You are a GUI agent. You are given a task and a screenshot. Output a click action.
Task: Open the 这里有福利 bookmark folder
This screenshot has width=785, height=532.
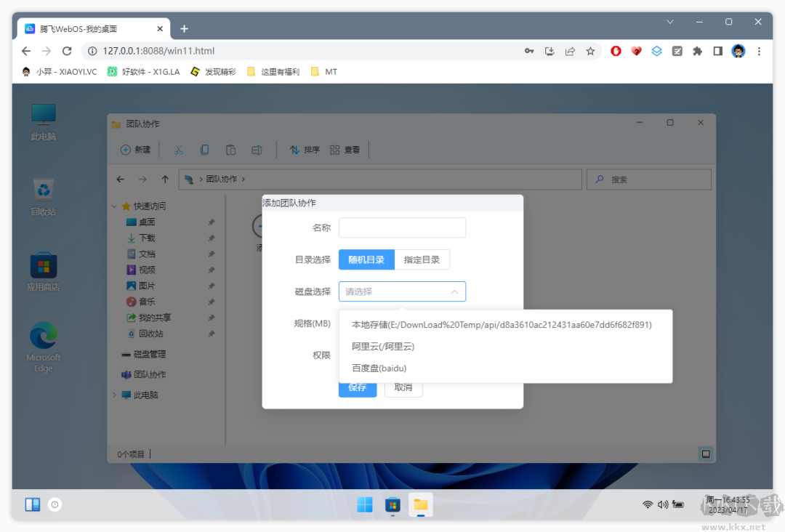coord(273,71)
